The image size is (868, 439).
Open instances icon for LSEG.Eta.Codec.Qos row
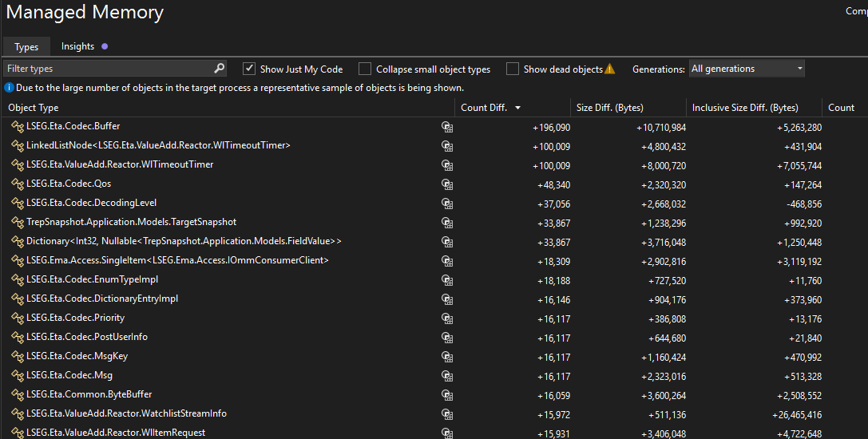[447, 184]
